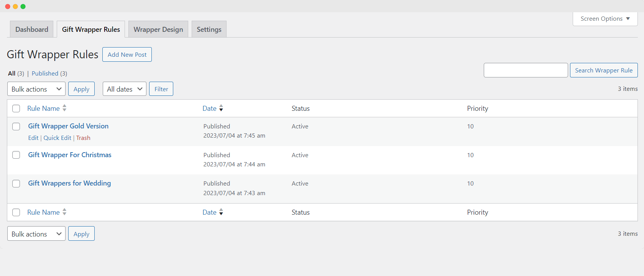Screen dimensions: 644x276
Task: Open the top Bulk actions dropdown
Action: pos(36,89)
